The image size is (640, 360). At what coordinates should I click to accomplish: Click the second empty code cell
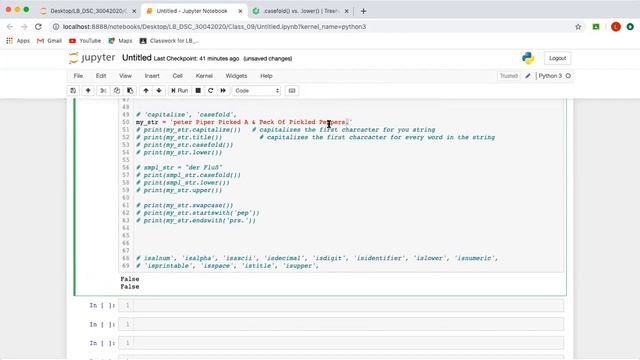click(341, 324)
